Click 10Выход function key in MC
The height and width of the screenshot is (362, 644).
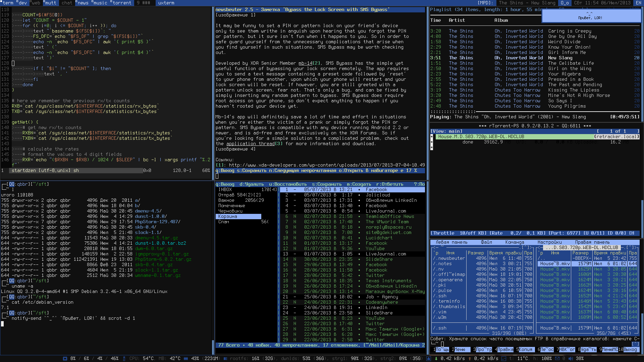pos(629,349)
